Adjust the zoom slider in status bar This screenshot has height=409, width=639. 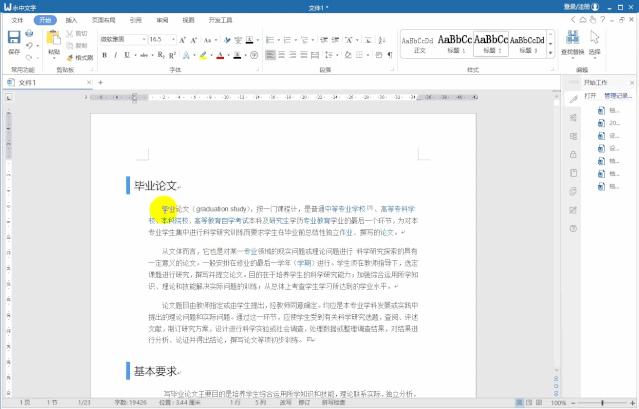[602, 403]
